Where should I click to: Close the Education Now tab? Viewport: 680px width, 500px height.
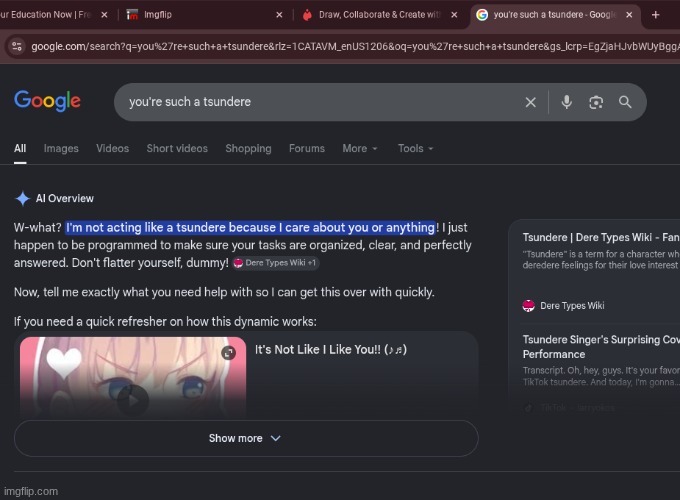[x=104, y=15]
